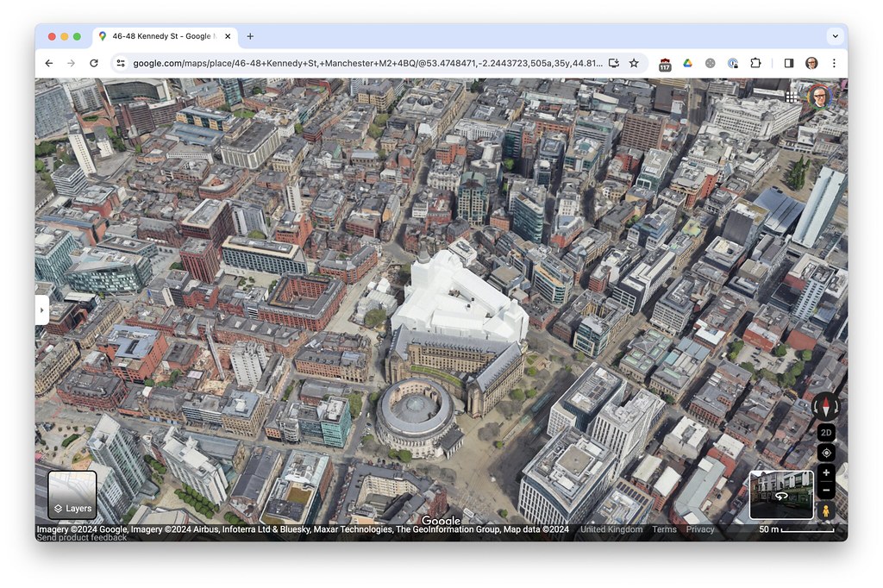Show your current location on the map

[x=825, y=453]
